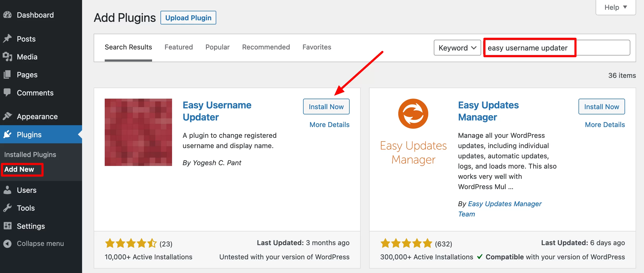The height and width of the screenshot is (273, 644).
Task: Click the Easy Username Updater red thumbnail
Action: (138, 132)
